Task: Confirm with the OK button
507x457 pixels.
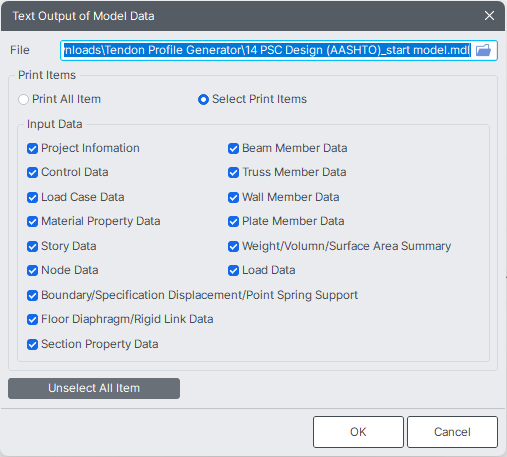Action: [x=358, y=432]
